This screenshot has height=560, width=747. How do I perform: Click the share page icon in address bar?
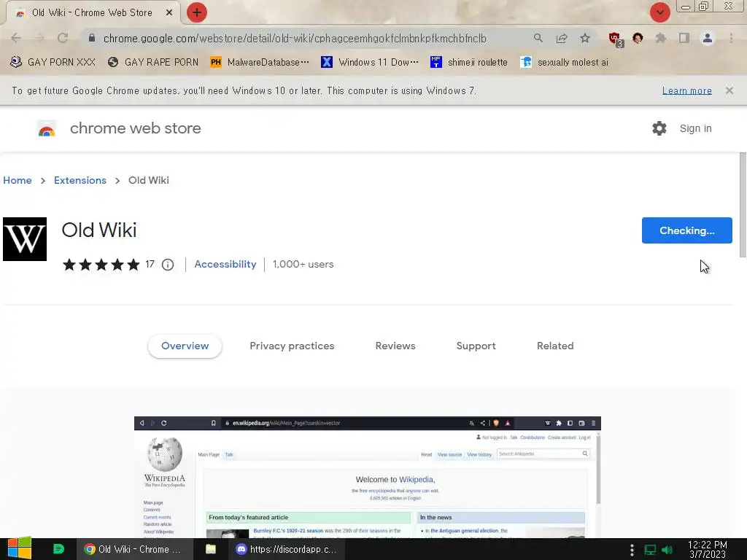[562, 38]
